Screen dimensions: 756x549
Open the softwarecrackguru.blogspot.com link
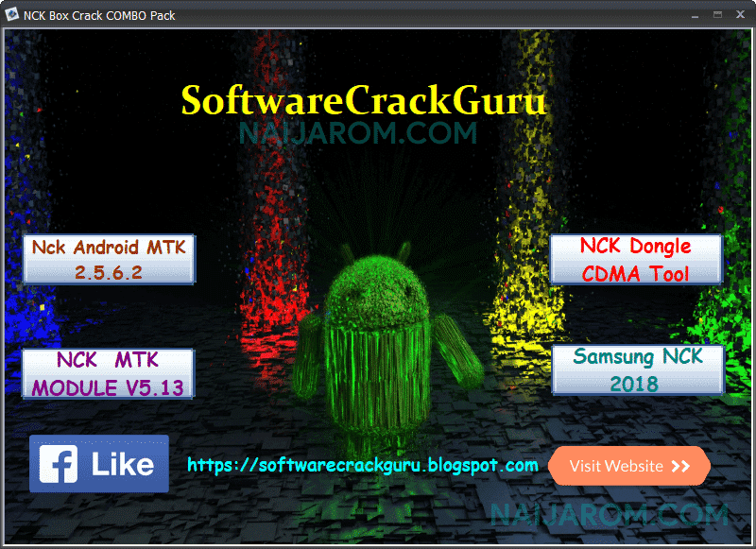coord(363,465)
